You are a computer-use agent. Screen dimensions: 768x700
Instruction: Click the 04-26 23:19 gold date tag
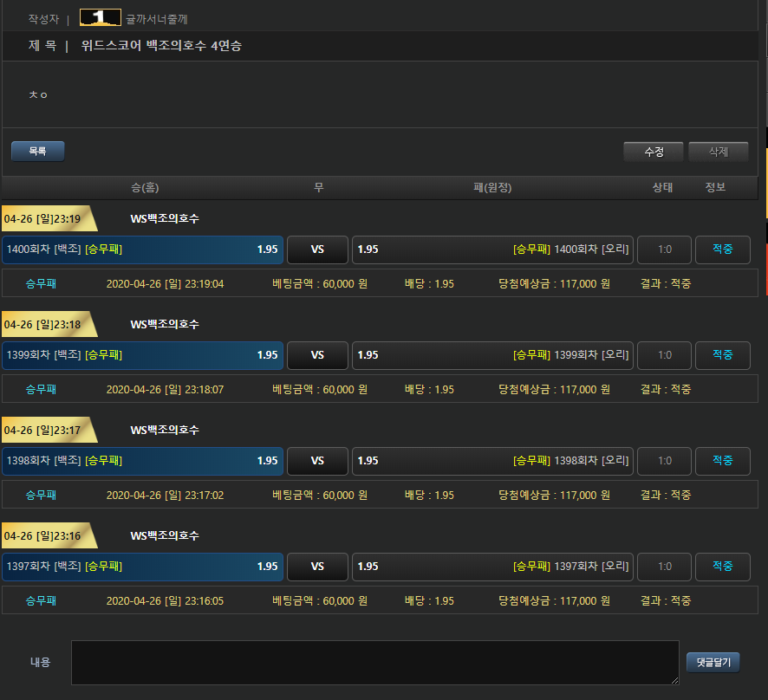pos(45,219)
